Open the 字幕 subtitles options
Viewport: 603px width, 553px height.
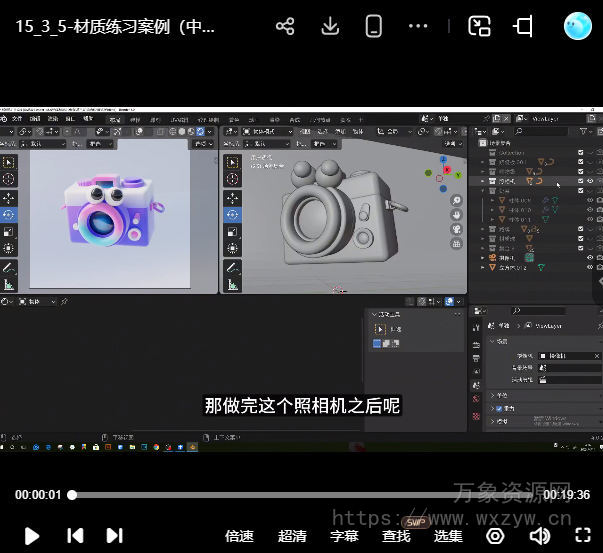pyautogui.click(x=344, y=536)
